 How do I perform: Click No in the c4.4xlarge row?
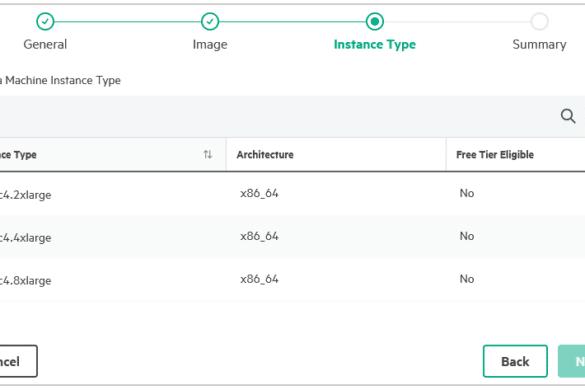pyautogui.click(x=467, y=236)
